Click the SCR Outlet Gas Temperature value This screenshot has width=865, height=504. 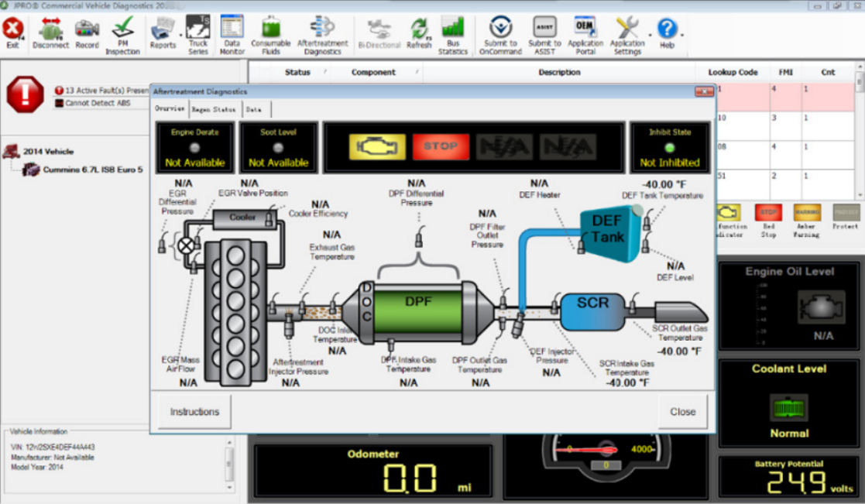(679, 351)
